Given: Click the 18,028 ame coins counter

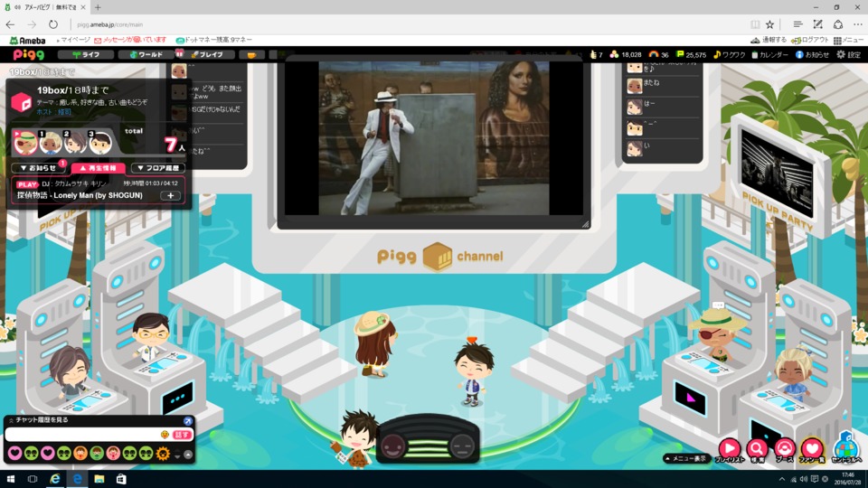Looking at the screenshot, I should coord(626,55).
